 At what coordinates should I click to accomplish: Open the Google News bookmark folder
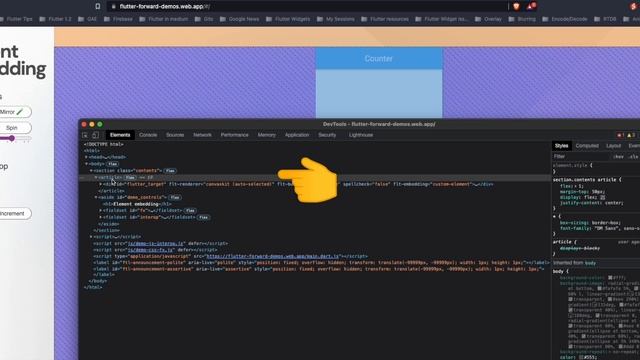pyautogui.click(x=239, y=19)
